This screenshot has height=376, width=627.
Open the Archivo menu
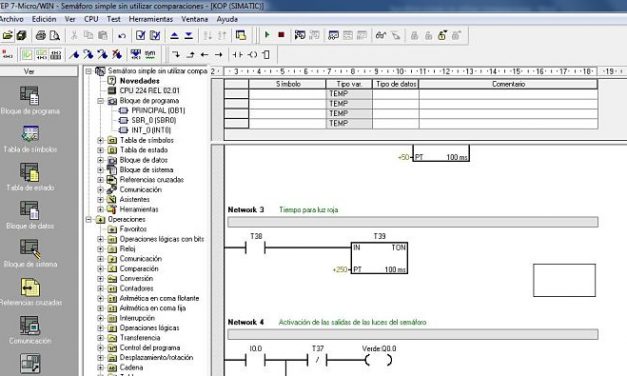pos(11,19)
